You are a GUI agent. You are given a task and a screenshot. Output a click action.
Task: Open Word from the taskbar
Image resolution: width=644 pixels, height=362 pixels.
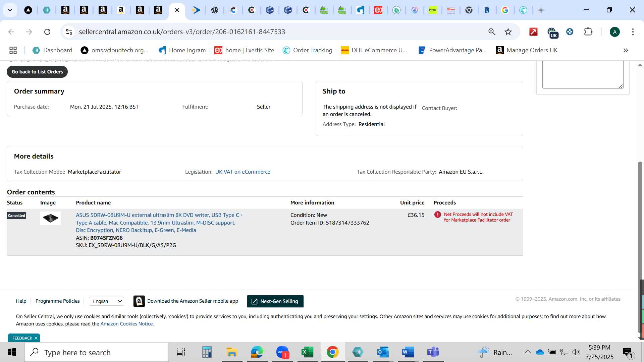point(408,352)
